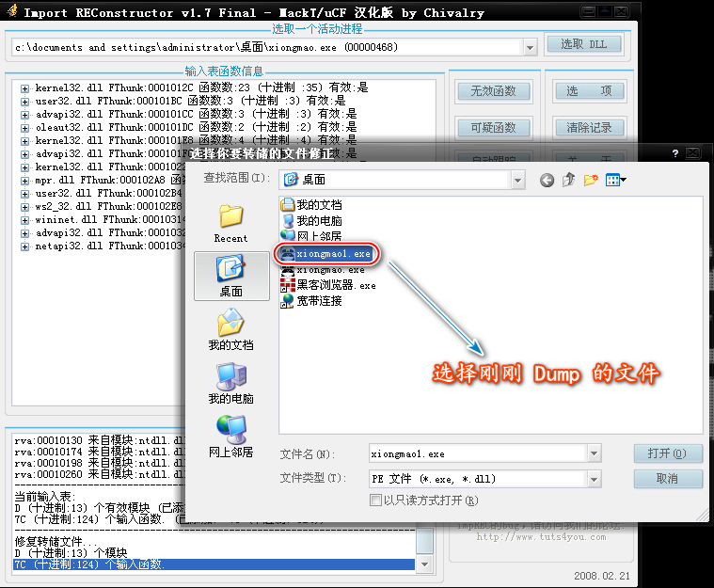Expand advapi32.dll FThunk:000101CC node
714x588 pixels.
[25, 115]
